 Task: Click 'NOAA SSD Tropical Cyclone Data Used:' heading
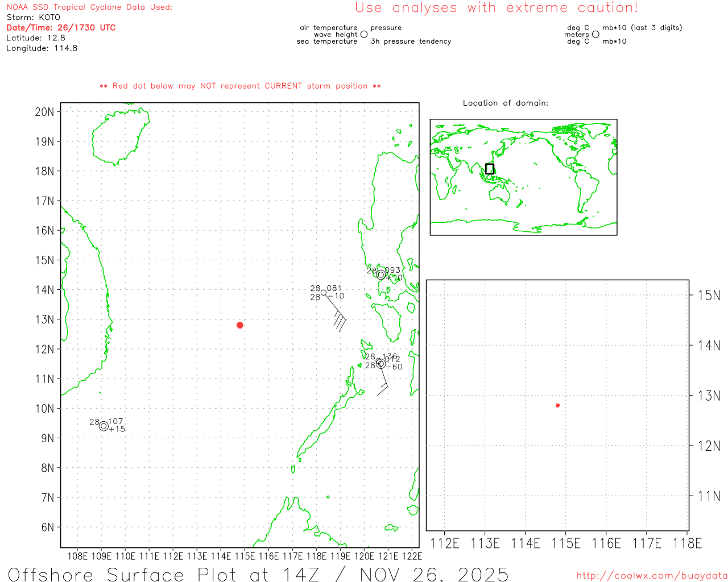(x=89, y=7)
